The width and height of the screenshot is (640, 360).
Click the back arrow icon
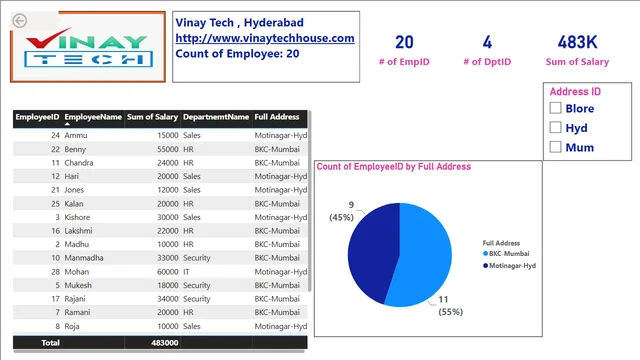point(20,20)
